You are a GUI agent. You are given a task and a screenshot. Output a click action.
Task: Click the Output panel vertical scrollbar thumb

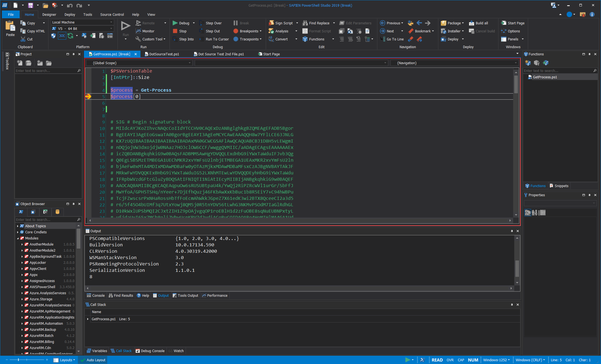pos(517,268)
